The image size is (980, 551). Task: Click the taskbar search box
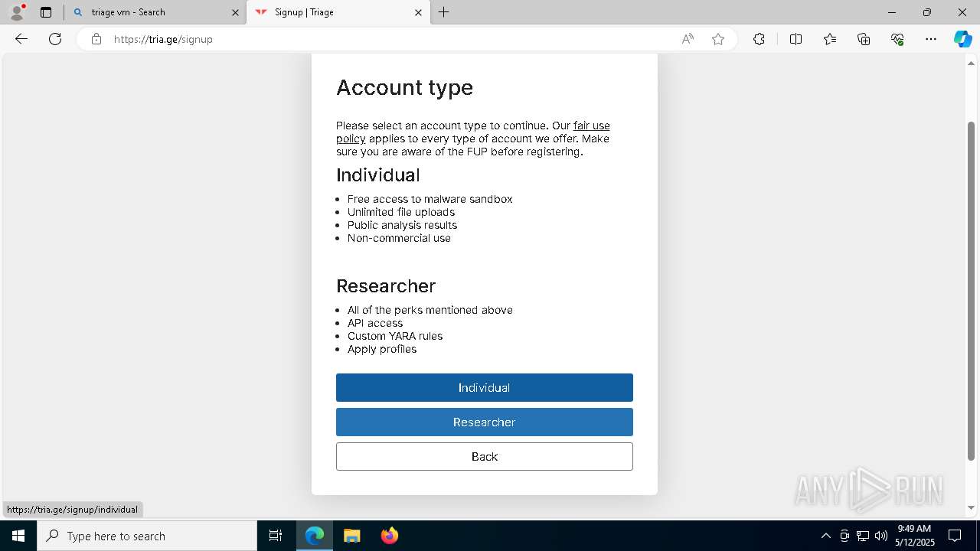(147, 536)
